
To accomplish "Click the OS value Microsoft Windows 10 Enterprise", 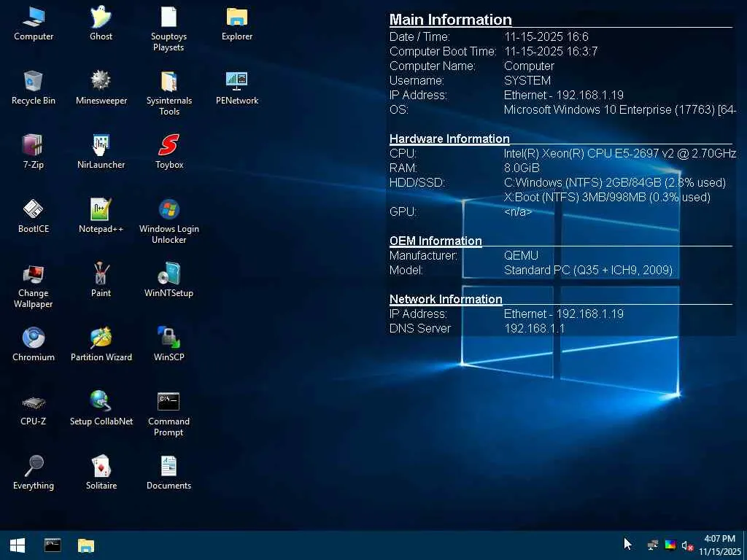I will click(x=620, y=109).
